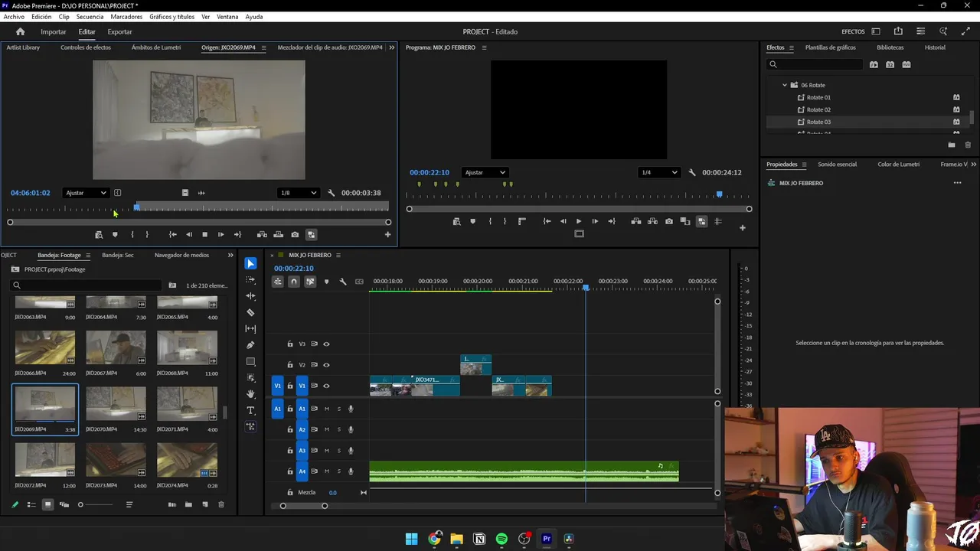Image resolution: width=980 pixels, height=551 pixels.
Task: Click Overwrite button in Source monitor
Action: coord(278,235)
